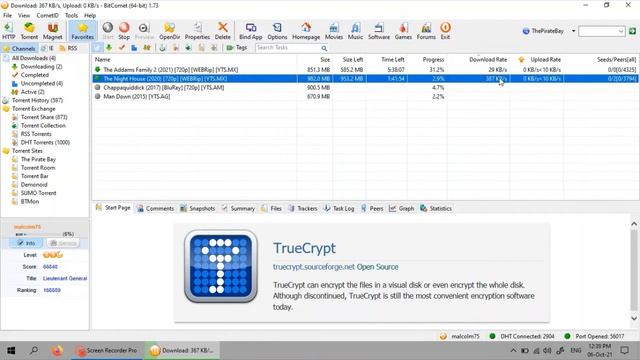The height and width of the screenshot is (360, 640).
Task: Switch to the Peers tab
Action: pyautogui.click(x=372, y=209)
